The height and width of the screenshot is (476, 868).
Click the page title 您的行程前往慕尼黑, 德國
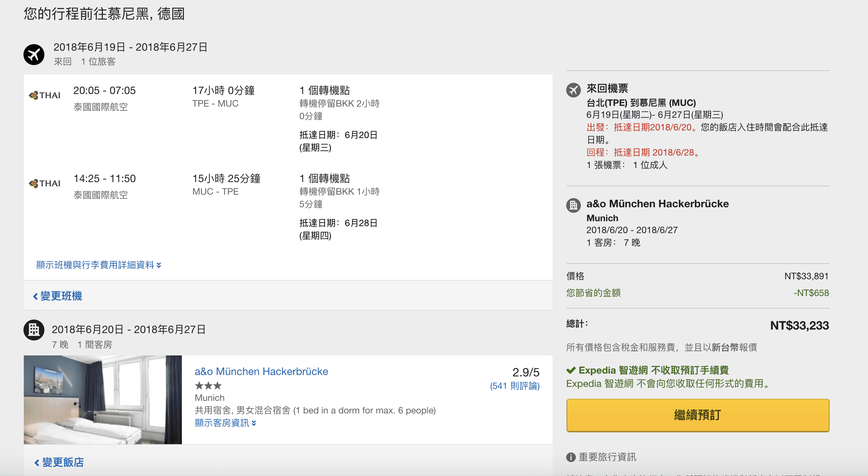(104, 14)
